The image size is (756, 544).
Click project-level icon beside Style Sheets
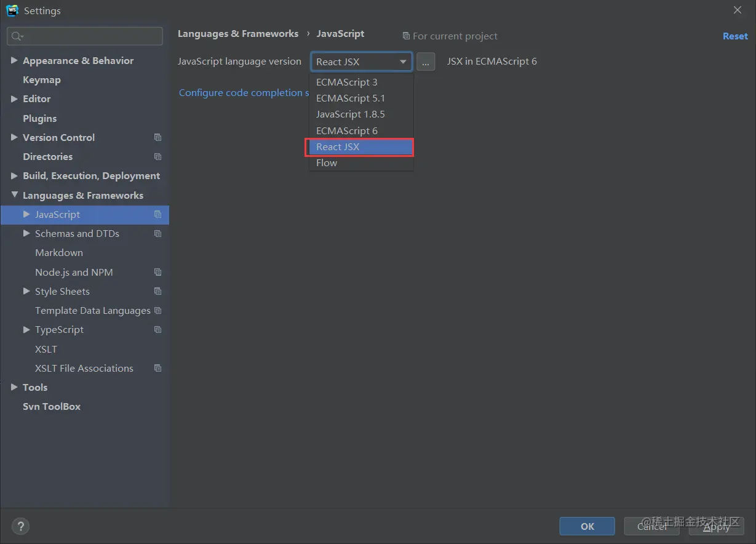158,291
